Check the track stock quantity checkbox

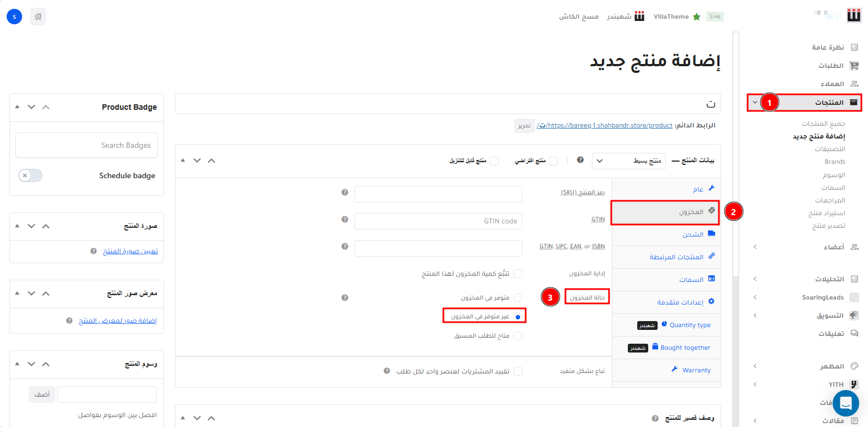518,274
